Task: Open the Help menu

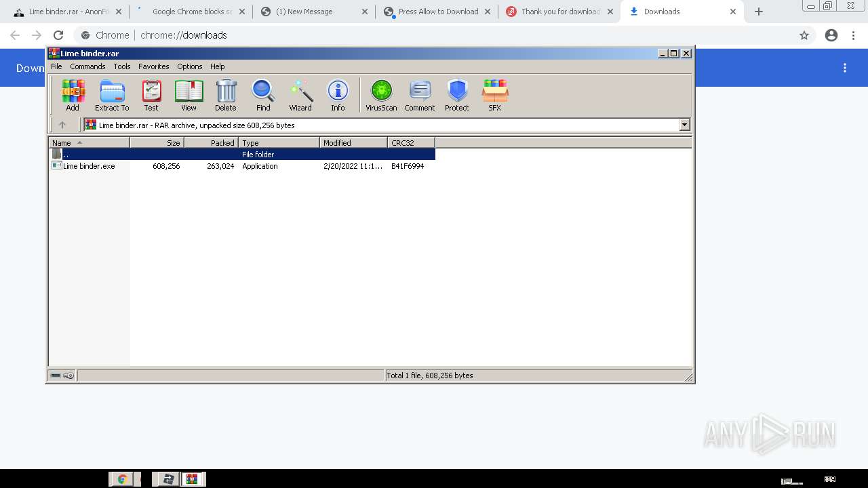Action: 218,66
